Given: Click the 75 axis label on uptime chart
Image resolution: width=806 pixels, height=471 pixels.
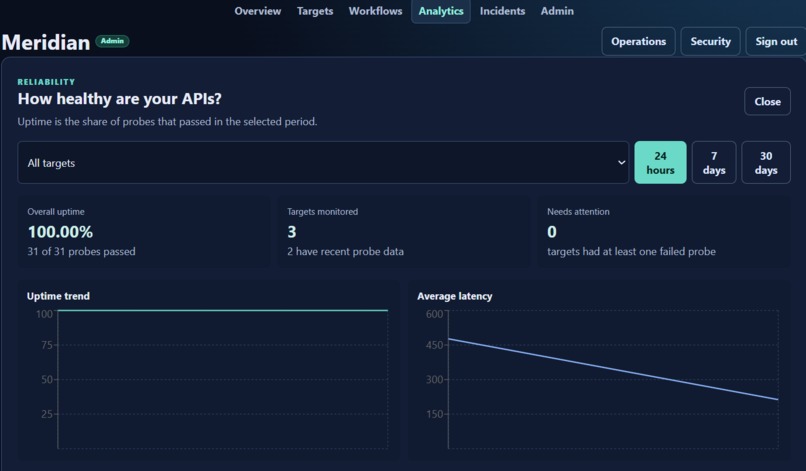Looking at the screenshot, I should (x=47, y=345).
